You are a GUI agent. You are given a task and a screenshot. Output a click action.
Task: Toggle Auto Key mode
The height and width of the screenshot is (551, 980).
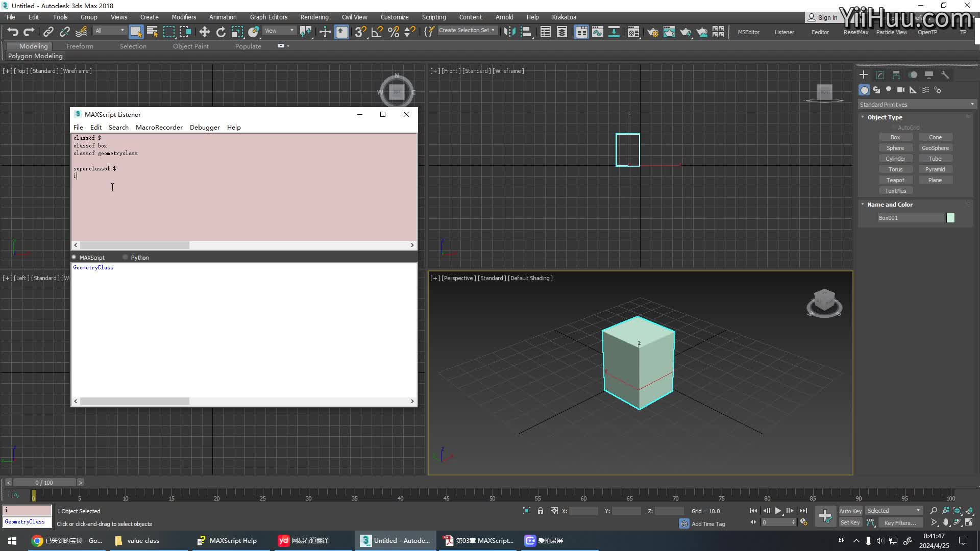850,511
